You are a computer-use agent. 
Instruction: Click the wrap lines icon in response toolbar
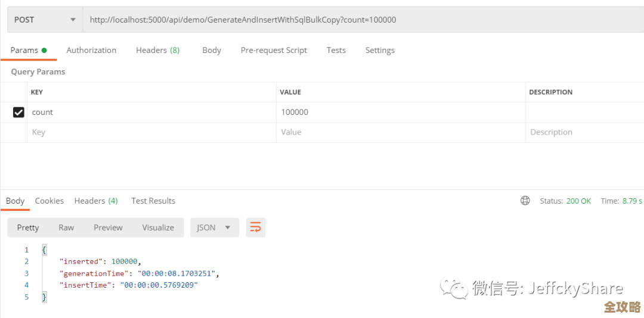point(256,227)
